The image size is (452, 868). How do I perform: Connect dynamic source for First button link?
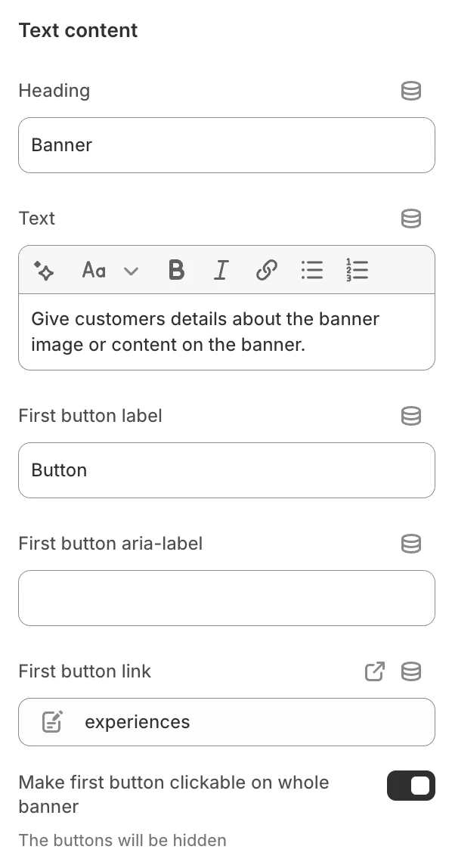point(410,672)
